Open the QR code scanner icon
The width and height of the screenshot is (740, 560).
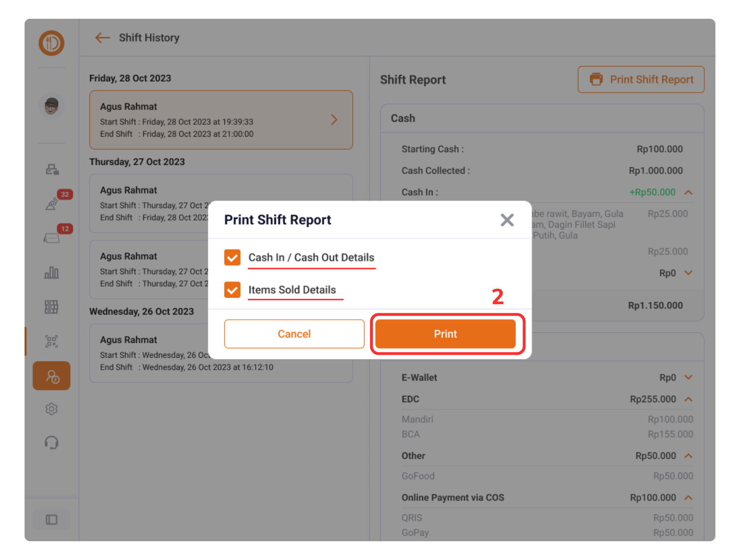pos(52,341)
